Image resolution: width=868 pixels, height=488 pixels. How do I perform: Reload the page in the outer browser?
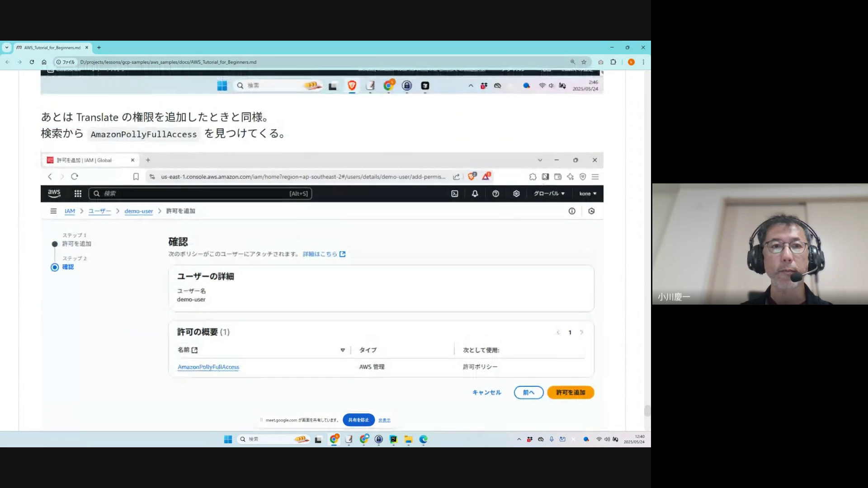click(x=32, y=62)
